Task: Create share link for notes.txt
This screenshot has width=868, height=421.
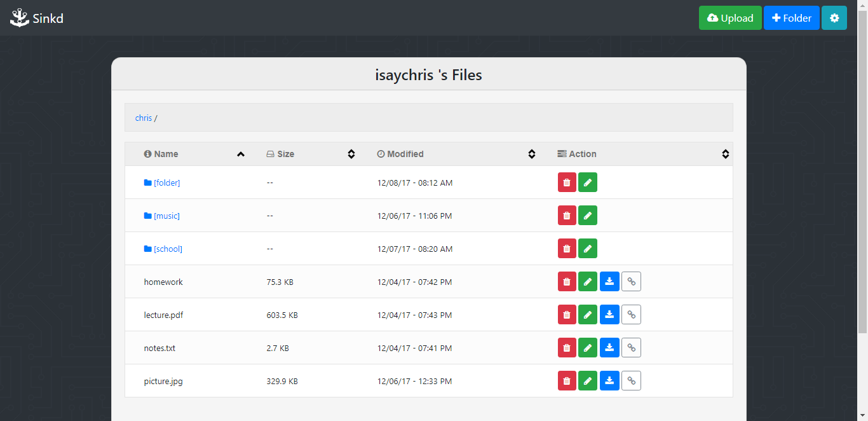Action: pos(631,348)
